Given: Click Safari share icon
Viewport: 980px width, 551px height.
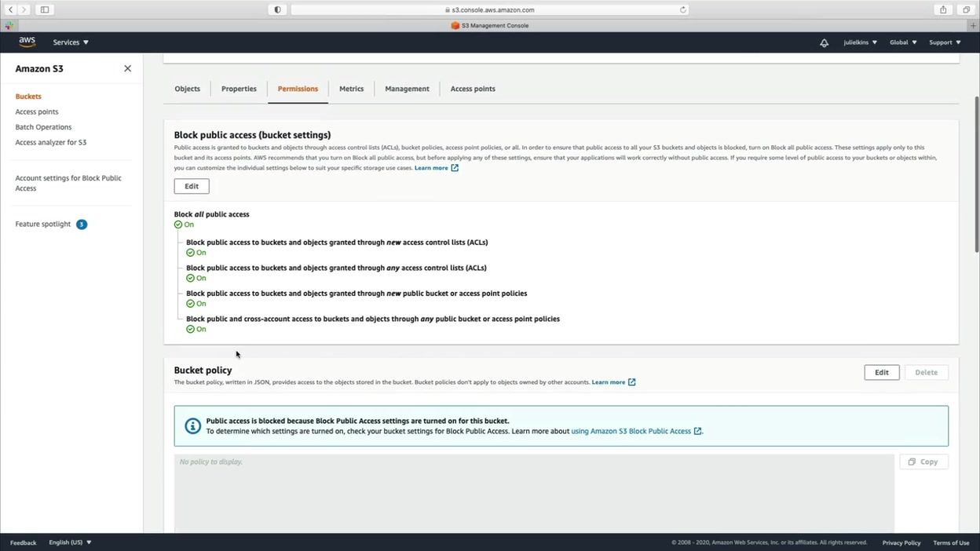Looking at the screenshot, I should [x=943, y=9].
